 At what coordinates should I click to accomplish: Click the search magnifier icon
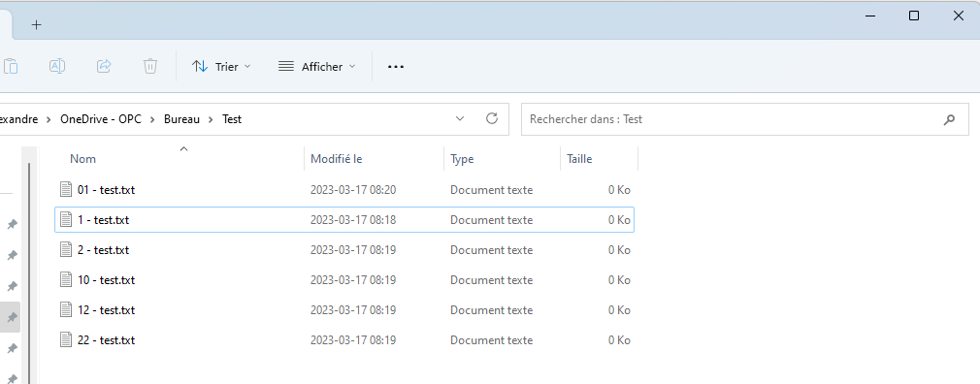pyautogui.click(x=949, y=119)
